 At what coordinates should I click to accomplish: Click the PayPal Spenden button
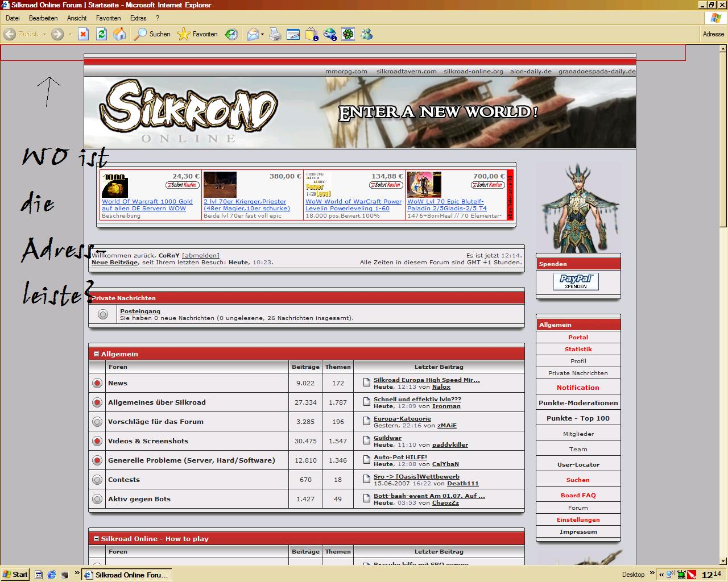pos(576,281)
